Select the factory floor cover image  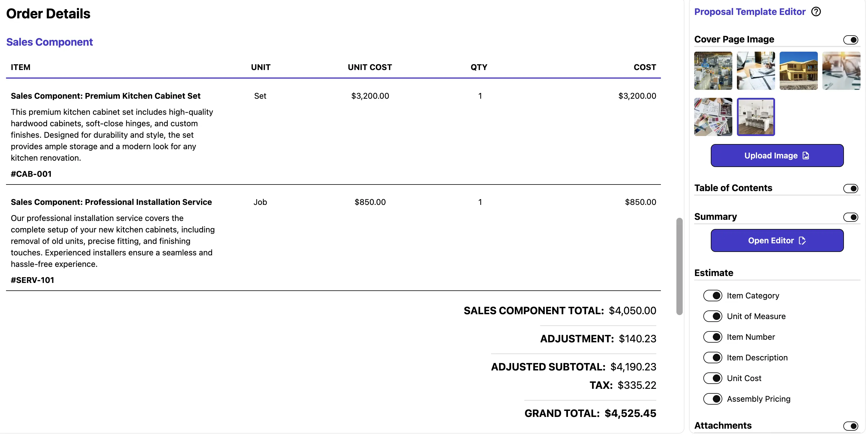pos(713,71)
